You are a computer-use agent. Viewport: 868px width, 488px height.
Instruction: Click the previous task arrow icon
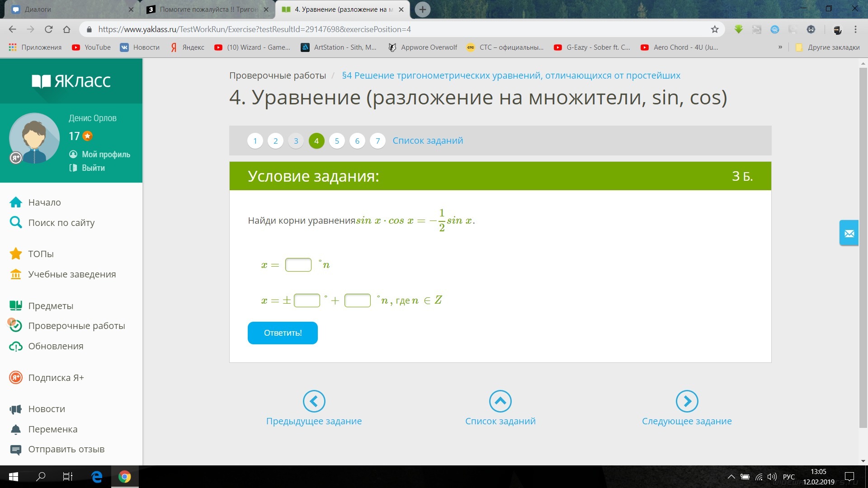pos(314,401)
